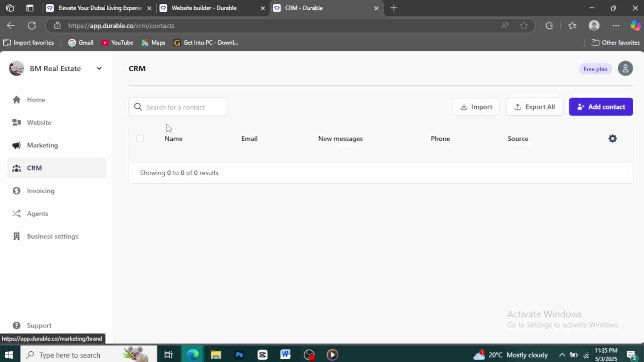Open the Marketing megaphone icon
The width and height of the screenshot is (644, 362).
point(16,145)
